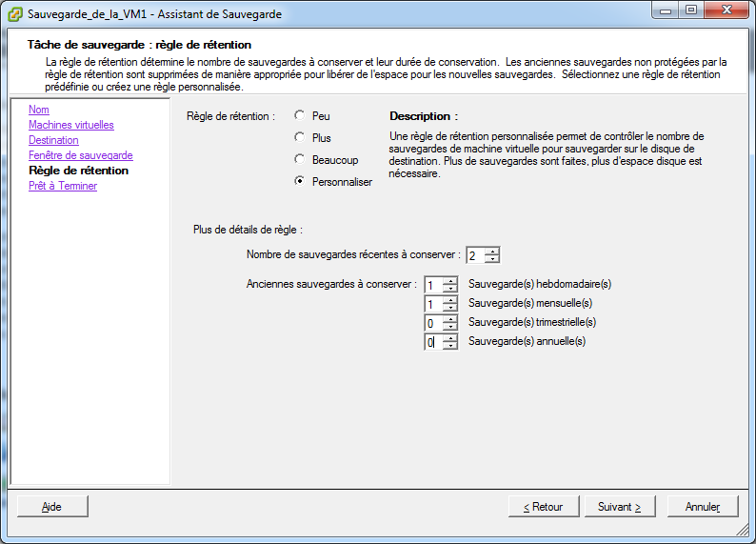The image size is (756, 544).
Task: Go to Prêt à Terminer step
Action: coord(63,186)
